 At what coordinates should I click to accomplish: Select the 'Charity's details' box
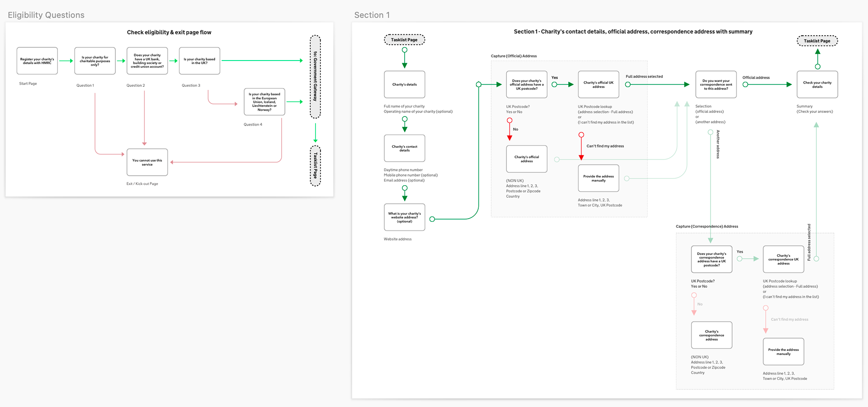[405, 84]
